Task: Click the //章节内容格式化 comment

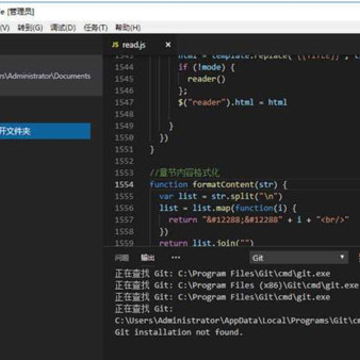Action: pyautogui.click(x=185, y=173)
